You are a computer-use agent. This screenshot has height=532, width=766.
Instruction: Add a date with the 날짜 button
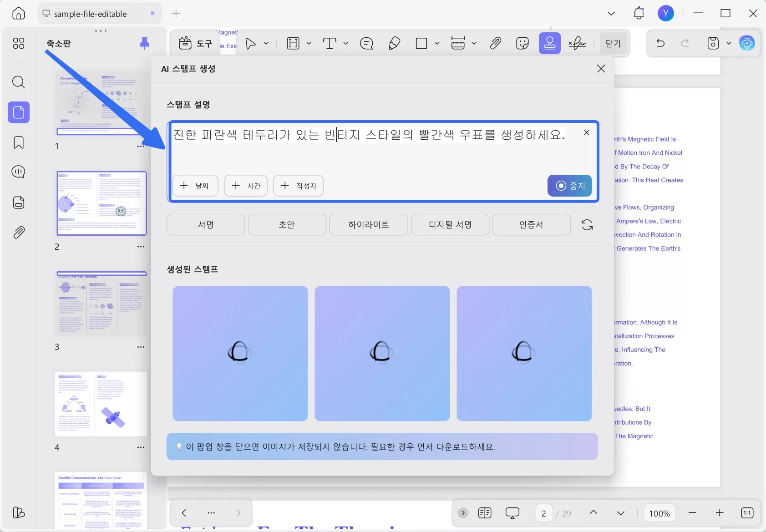pos(196,186)
